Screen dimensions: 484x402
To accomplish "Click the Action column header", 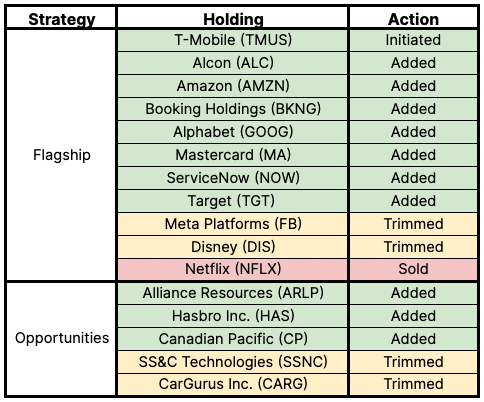I will pos(413,19).
